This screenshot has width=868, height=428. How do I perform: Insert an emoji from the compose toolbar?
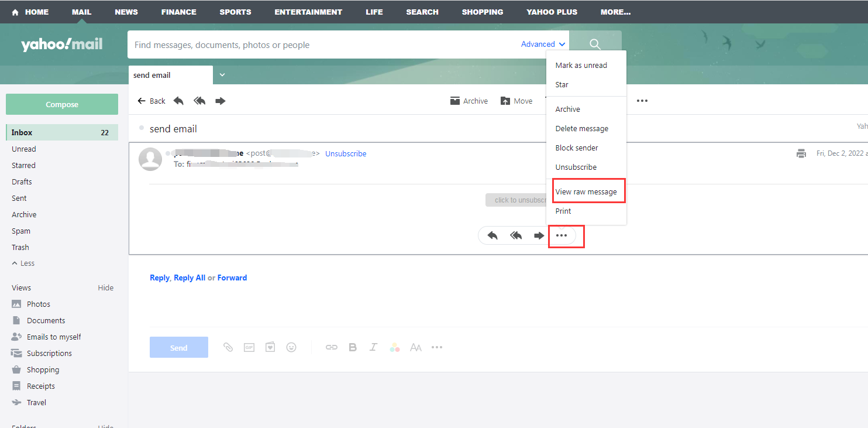tap(291, 347)
